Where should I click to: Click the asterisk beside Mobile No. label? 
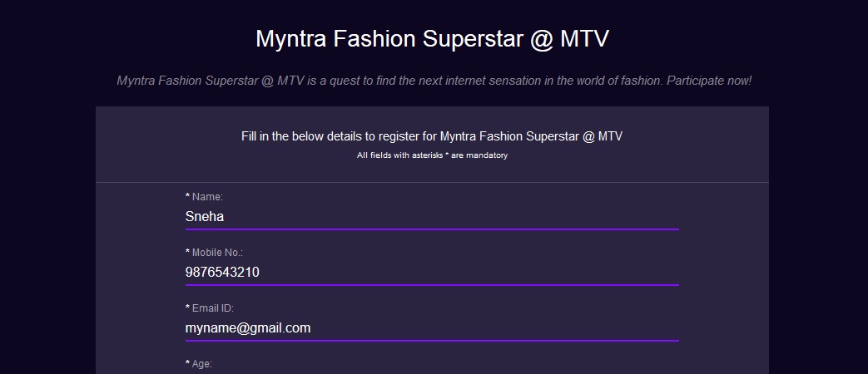pyautogui.click(x=188, y=253)
